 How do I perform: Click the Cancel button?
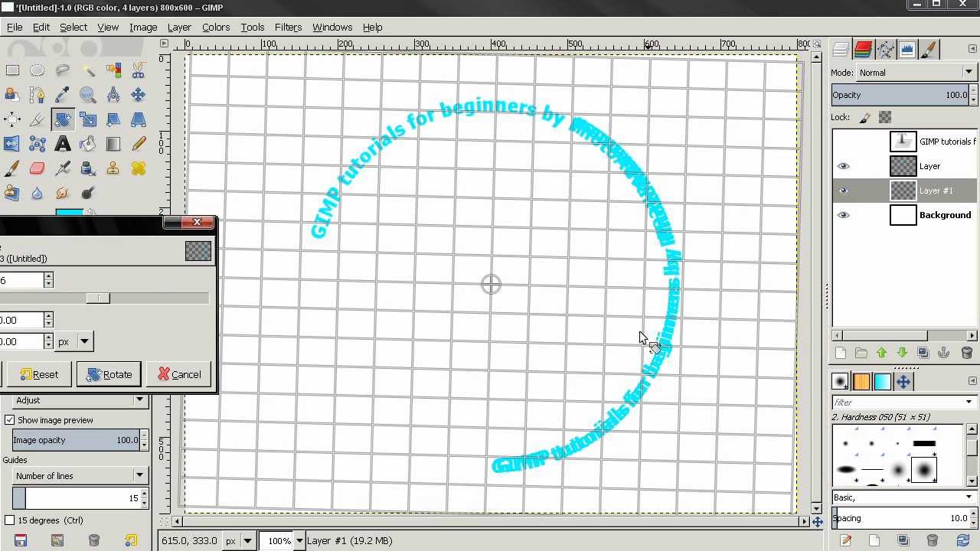click(x=179, y=374)
